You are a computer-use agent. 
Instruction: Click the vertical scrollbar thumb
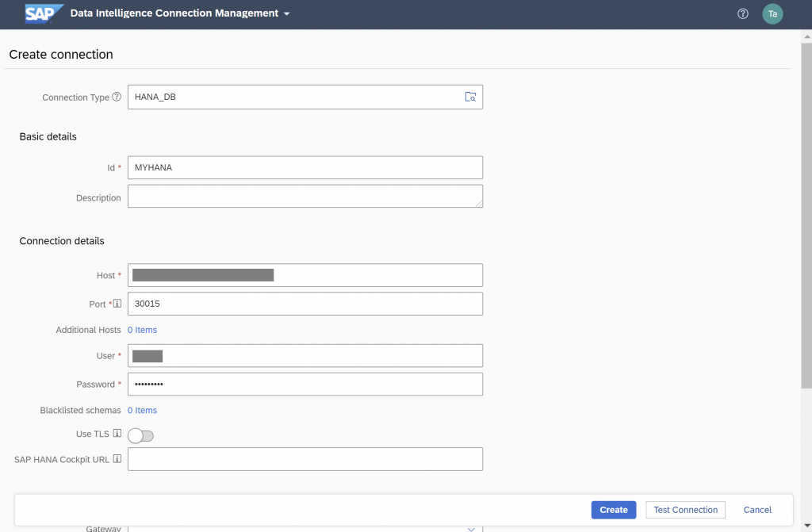[806, 215]
